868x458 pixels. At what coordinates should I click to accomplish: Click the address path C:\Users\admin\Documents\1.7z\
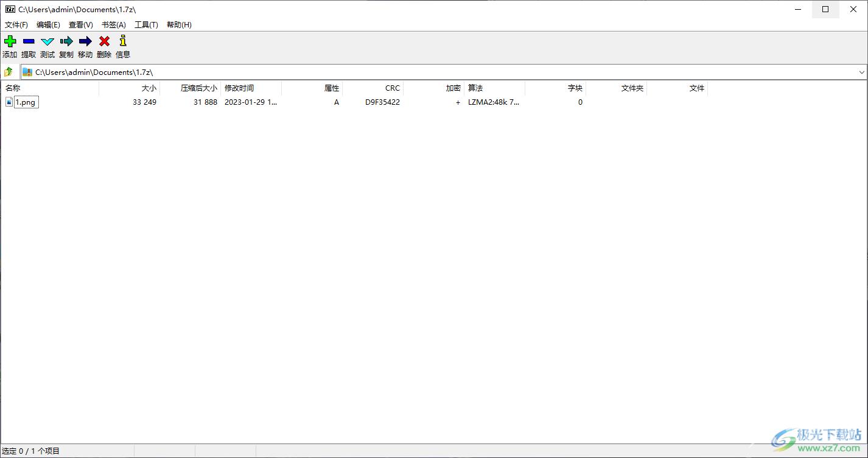94,72
